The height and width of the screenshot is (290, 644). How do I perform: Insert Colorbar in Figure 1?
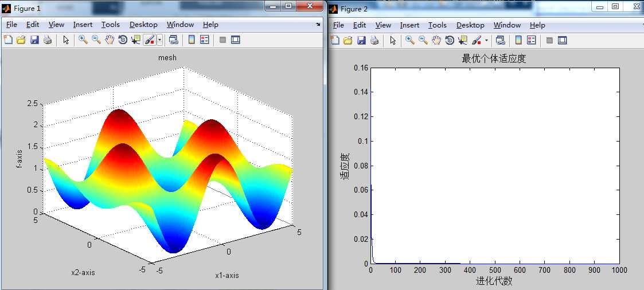(x=192, y=40)
